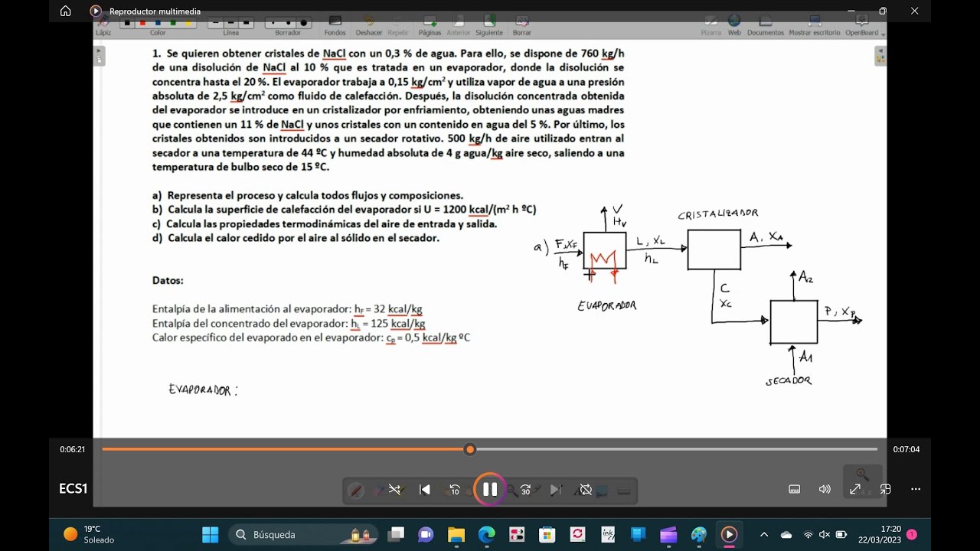Click Deshacer undo button

(369, 26)
